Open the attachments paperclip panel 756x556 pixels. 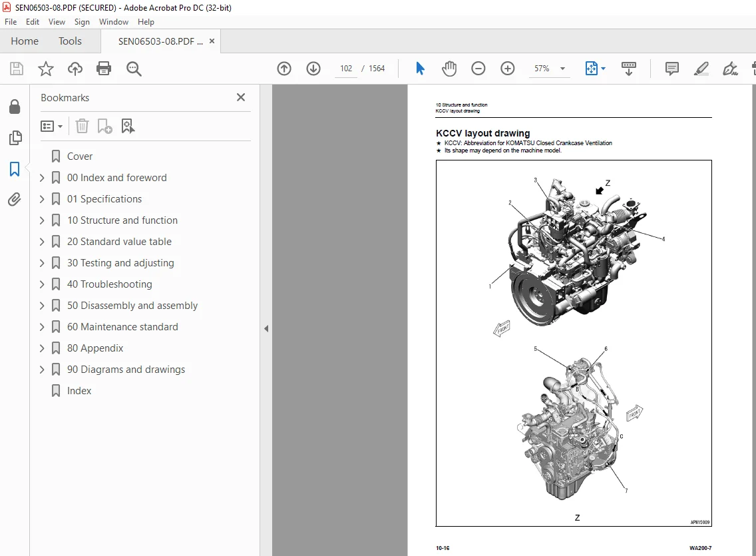point(15,199)
